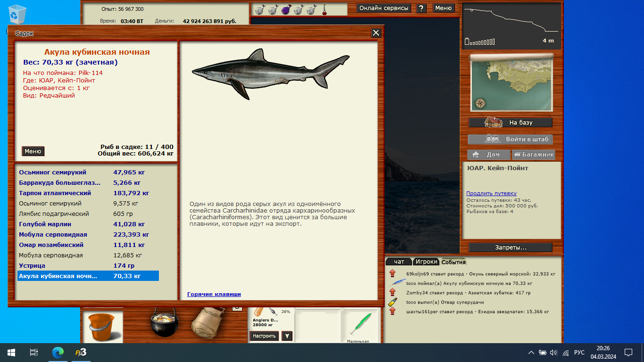The image size is (644, 362).
Task: Click the На базу button
Action: 511,123
